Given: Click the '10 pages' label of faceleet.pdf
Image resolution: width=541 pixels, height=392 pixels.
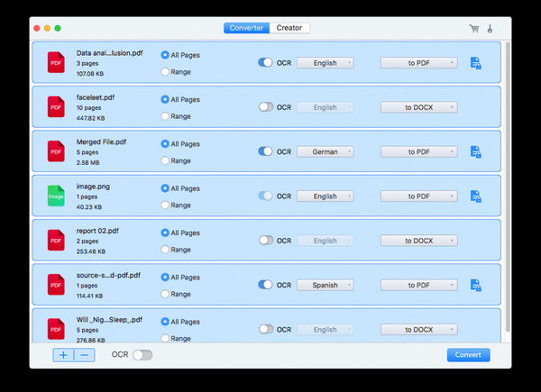Looking at the screenshot, I should tap(88, 108).
